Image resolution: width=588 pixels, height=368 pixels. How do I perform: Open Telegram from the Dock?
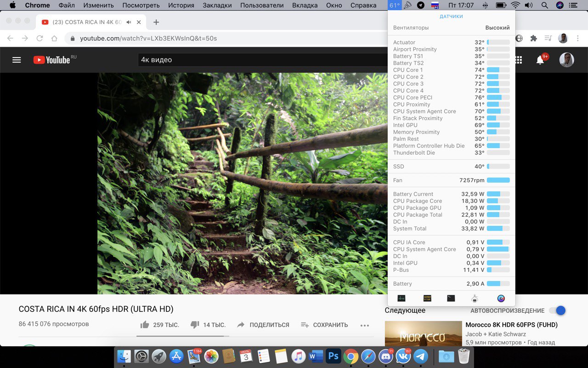(x=421, y=356)
